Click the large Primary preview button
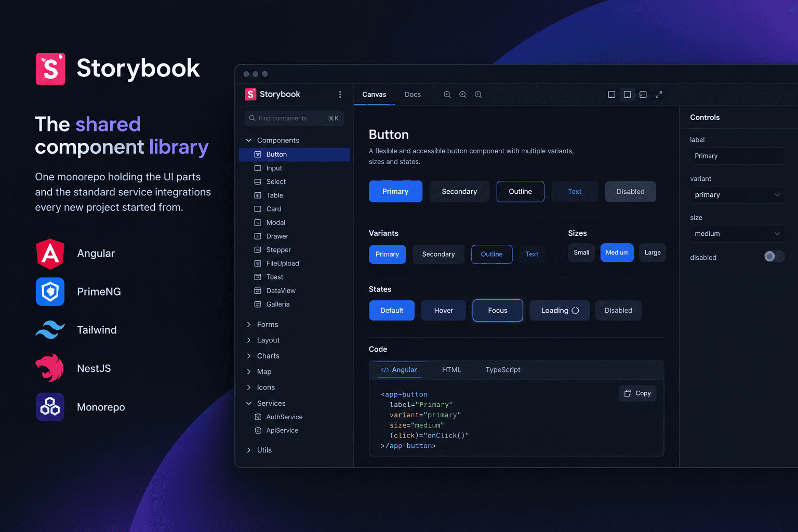The width and height of the screenshot is (798, 532). 395,192
